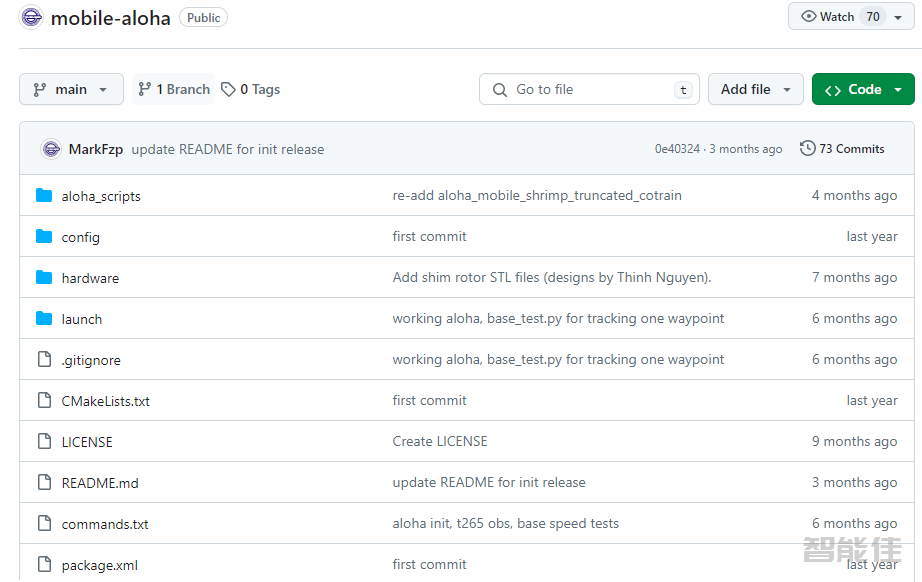Open the README.md file
This screenshot has height=582, width=922.
coord(100,483)
